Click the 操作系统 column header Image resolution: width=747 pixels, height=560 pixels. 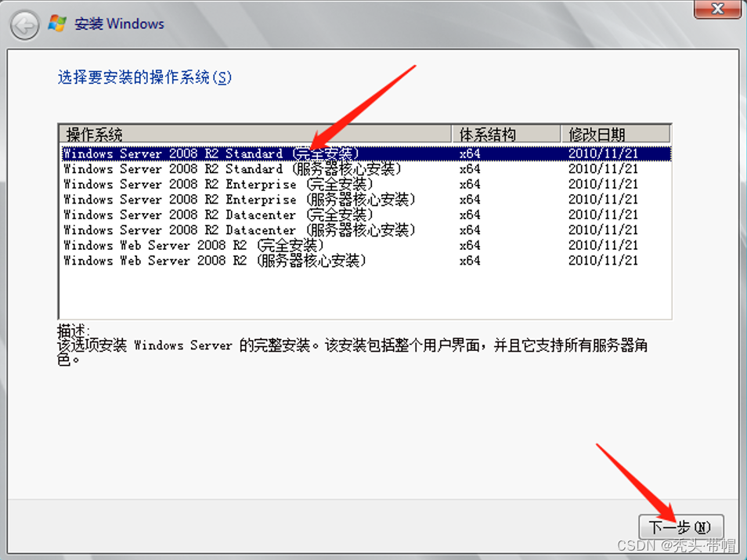(255, 135)
